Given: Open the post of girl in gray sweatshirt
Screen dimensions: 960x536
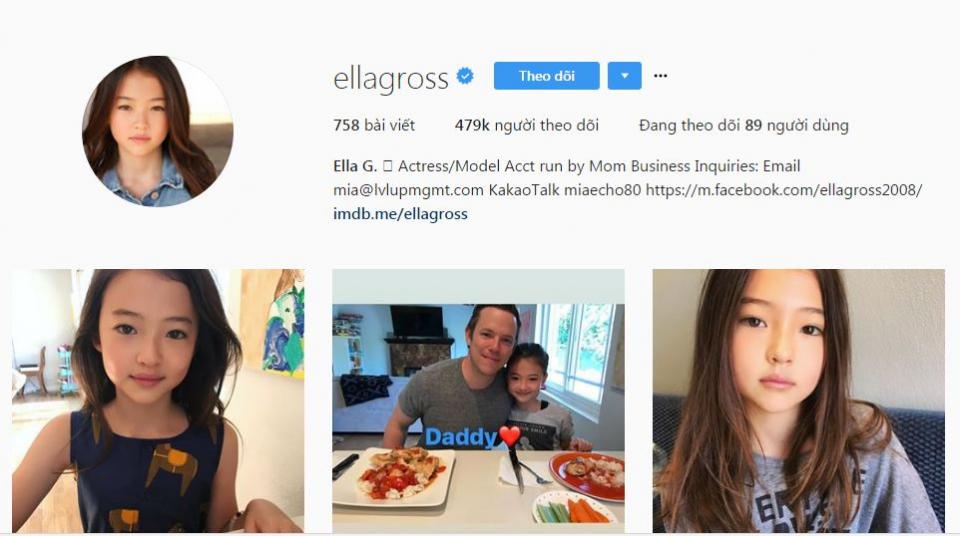Looking at the screenshot, I should [798, 401].
